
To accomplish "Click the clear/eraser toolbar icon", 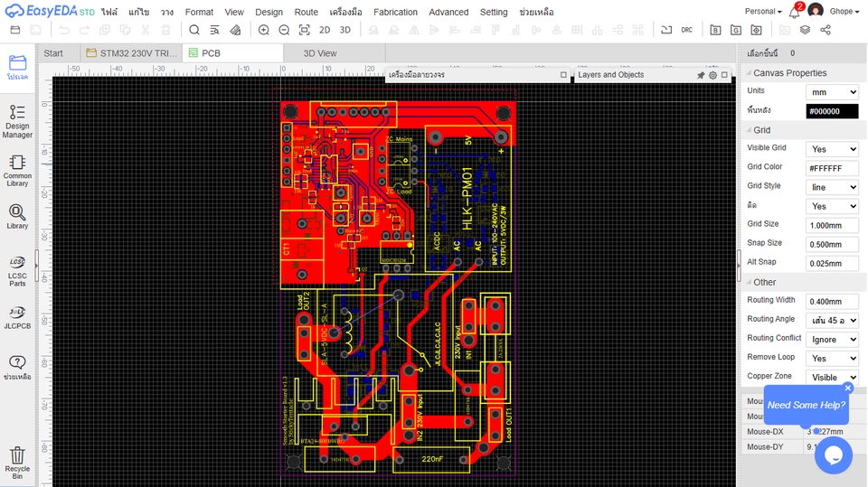I will [x=235, y=30].
